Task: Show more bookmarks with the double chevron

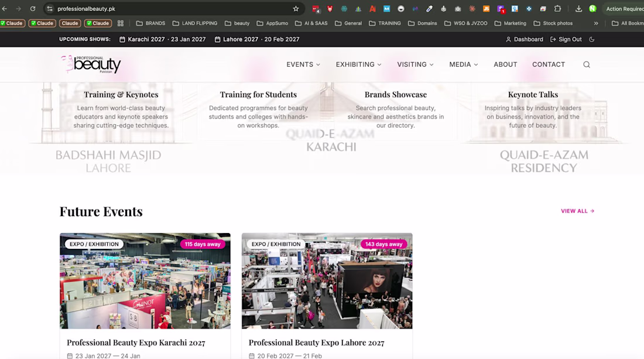Action: click(596, 23)
